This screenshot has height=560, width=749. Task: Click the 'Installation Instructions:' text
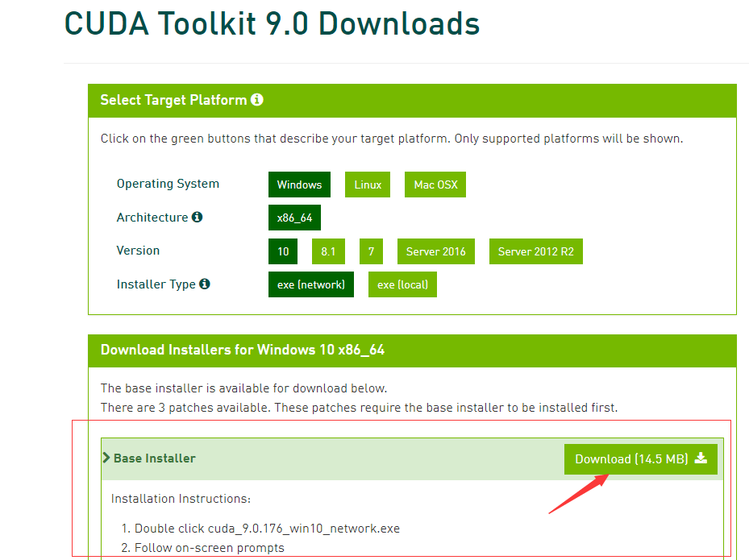click(x=181, y=499)
